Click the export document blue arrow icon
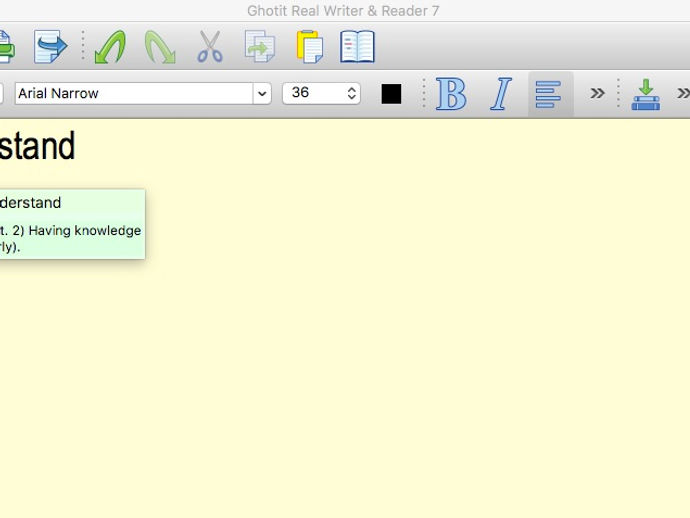 point(51,46)
